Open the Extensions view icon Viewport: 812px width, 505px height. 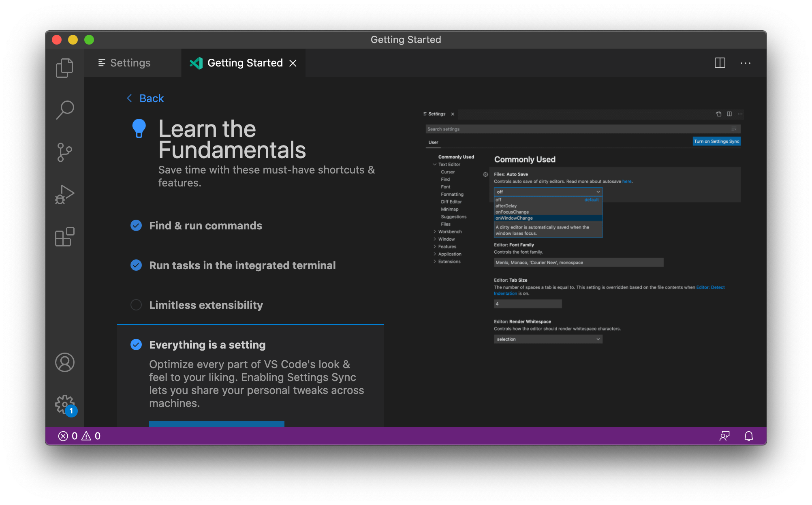(x=65, y=237)
